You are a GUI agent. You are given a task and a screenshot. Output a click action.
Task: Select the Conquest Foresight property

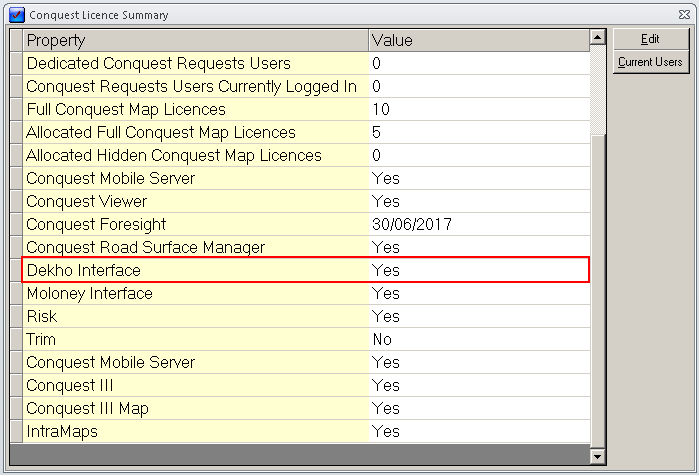(196, 225)
